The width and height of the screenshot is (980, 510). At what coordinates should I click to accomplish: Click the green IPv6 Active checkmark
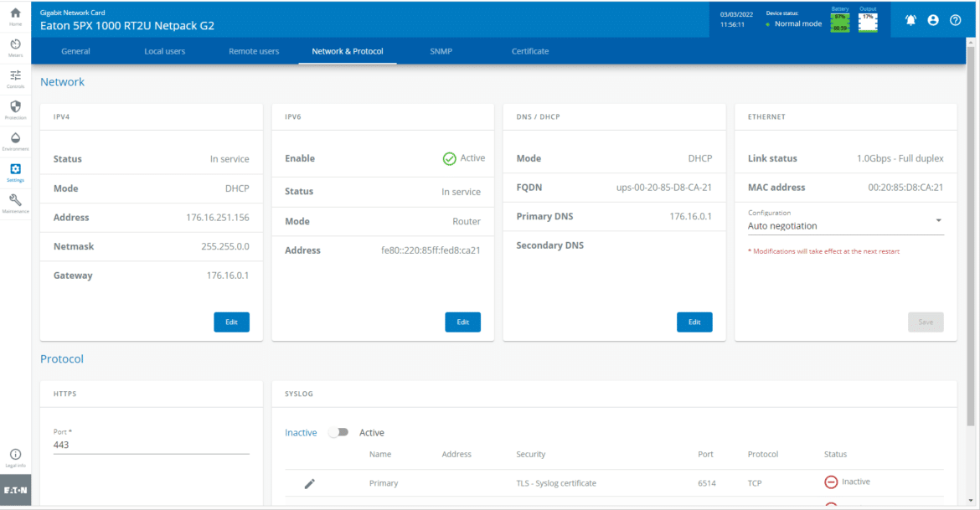[x=449, y=159]
